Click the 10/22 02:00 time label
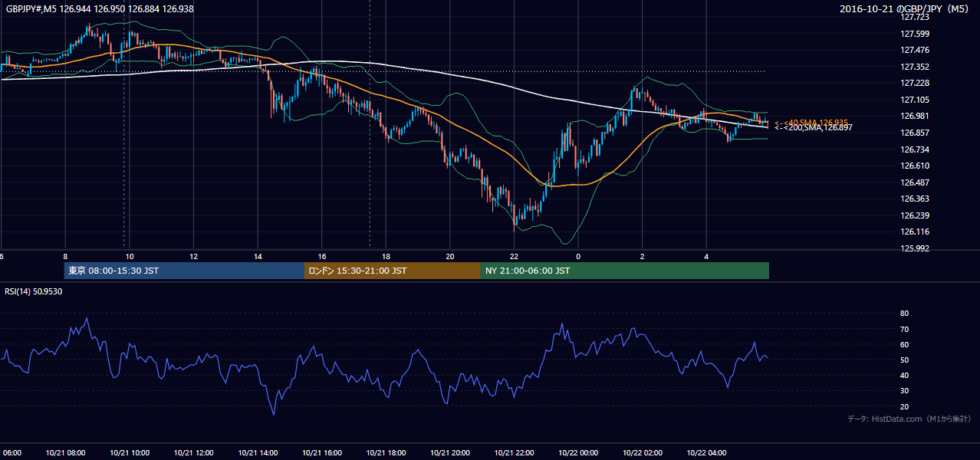The height and width of the screenshot is (460, 980). click(643, 452)
